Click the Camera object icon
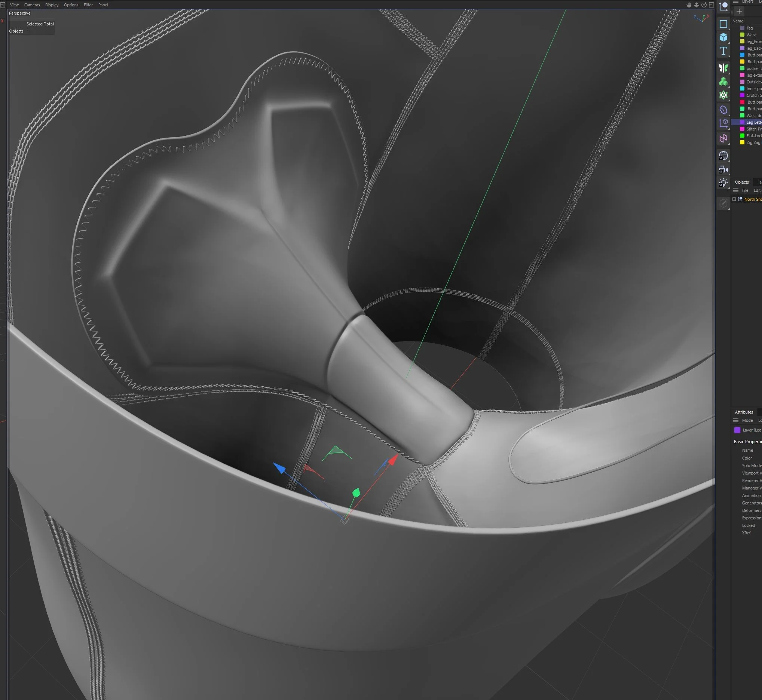 [723, 170]
